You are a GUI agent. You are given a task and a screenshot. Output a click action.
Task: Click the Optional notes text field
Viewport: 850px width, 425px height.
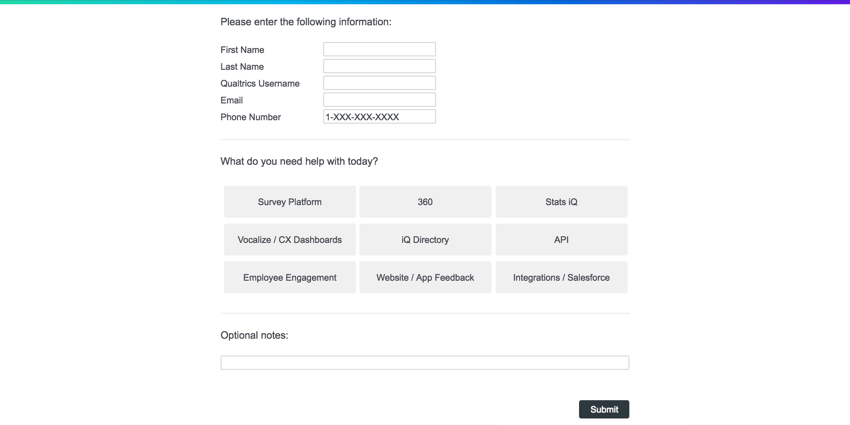click(x=424, y=363)
